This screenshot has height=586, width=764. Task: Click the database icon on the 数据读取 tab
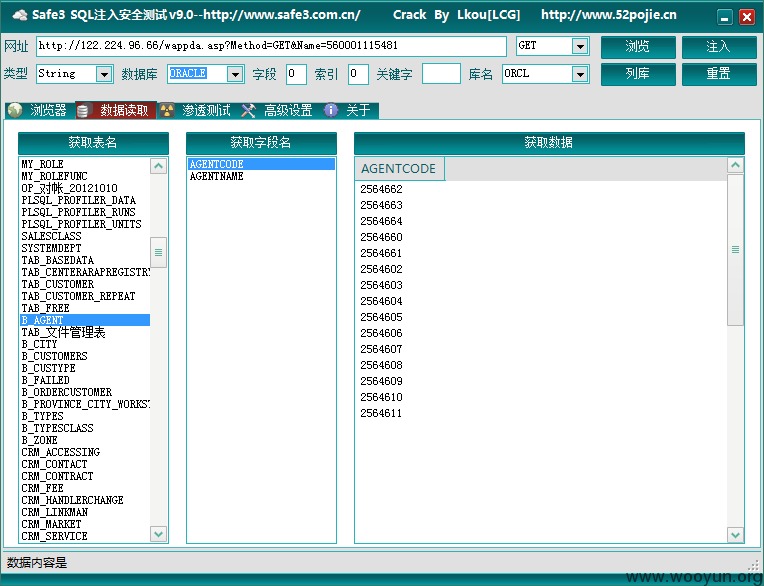[x=83, y=111]
